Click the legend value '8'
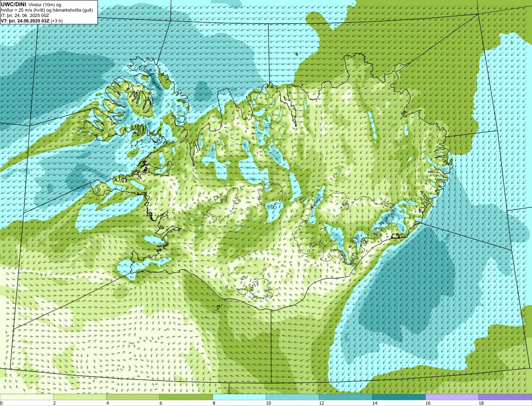 (x=214, y=403)
